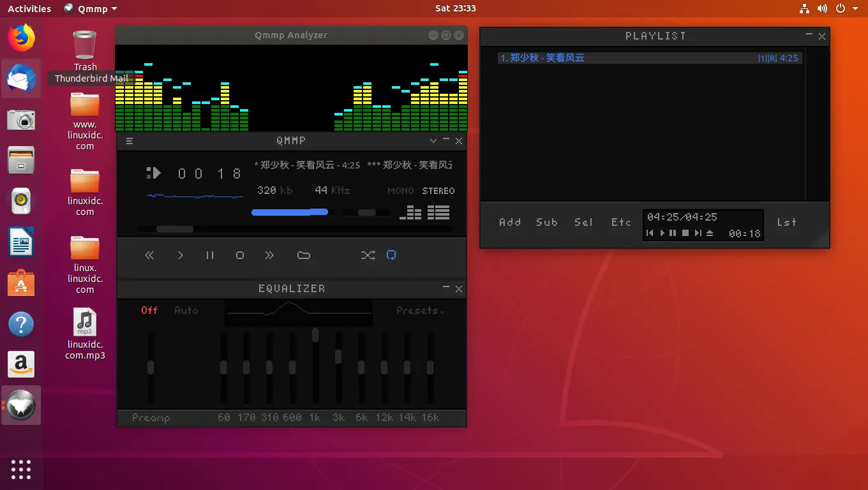
Task: Open the playlist Lst menu
Action: tap(786, 222)
